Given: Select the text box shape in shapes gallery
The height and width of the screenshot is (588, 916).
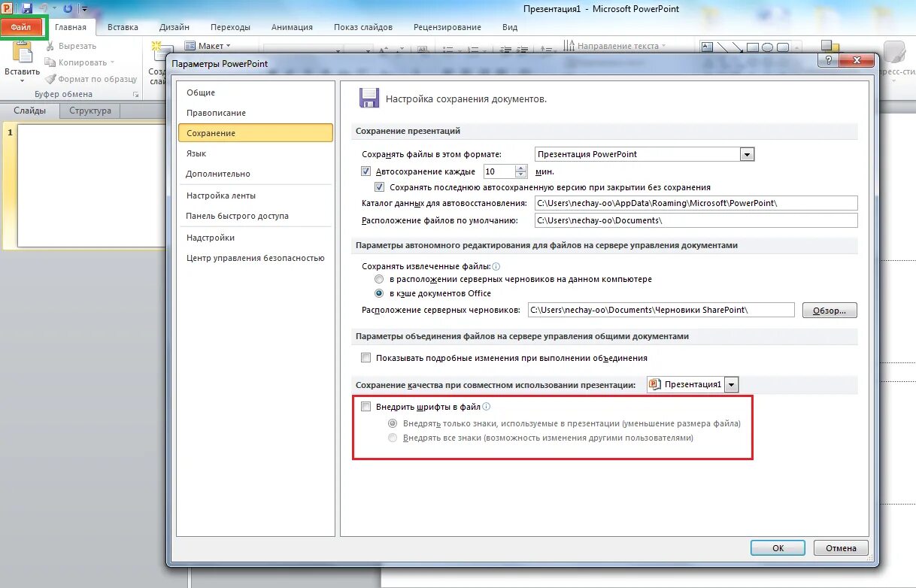Looking at the screenshot, I should coord(707,47).
